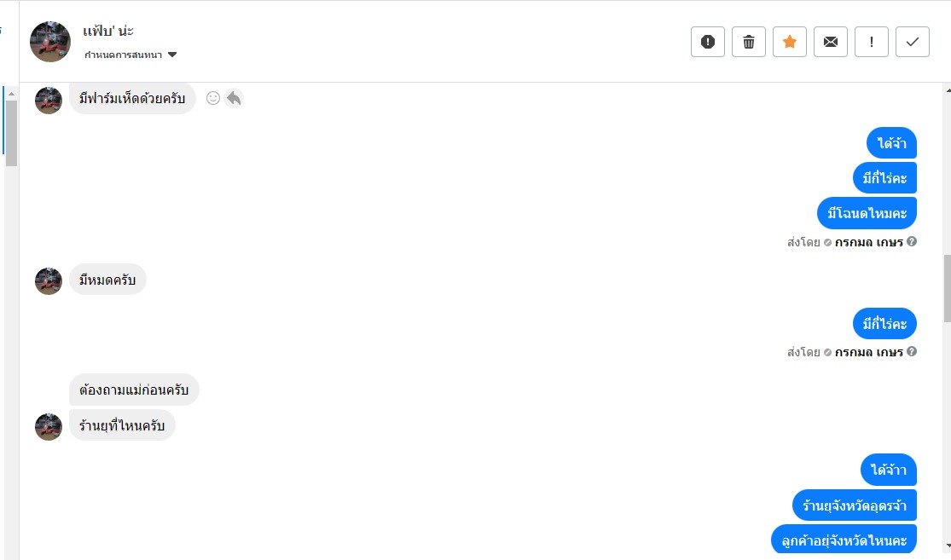Click the left panel scrollbar up arrow

(x=12, y=90)
